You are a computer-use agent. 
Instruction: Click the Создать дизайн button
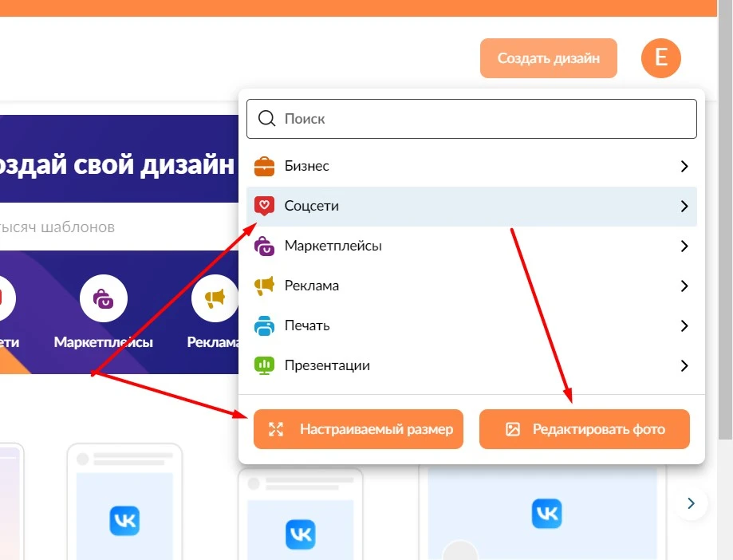tap(548, 58)
